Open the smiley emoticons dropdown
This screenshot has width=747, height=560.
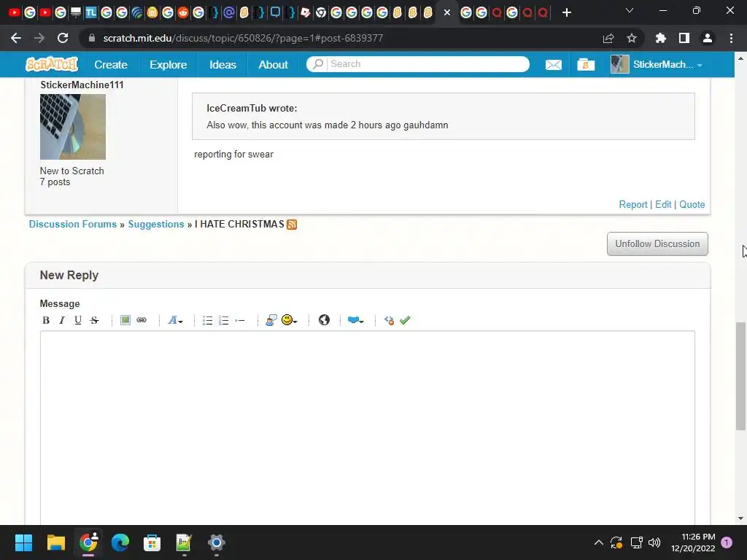pyautogui.click(x=289, y=320)
